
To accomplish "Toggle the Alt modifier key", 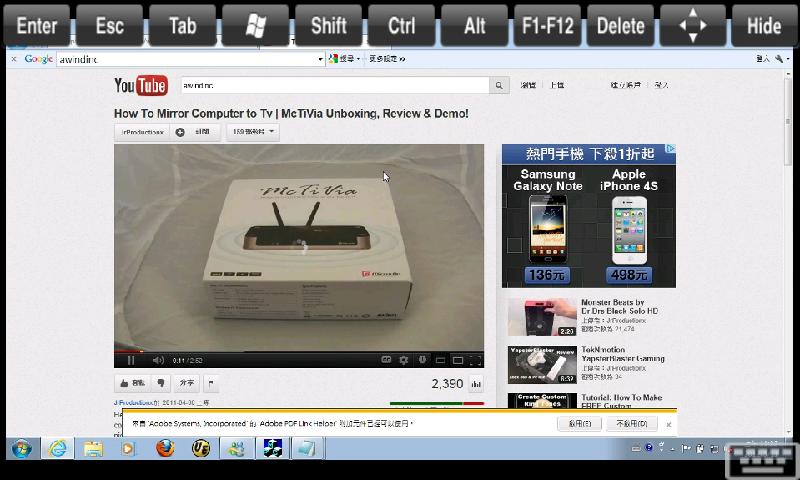I will click(474, 25).
